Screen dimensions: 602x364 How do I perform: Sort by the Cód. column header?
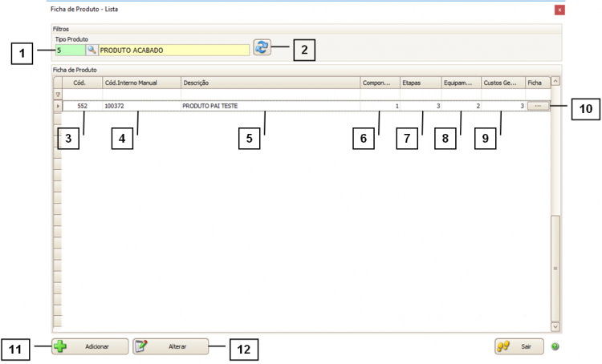[x=81, y=82]
